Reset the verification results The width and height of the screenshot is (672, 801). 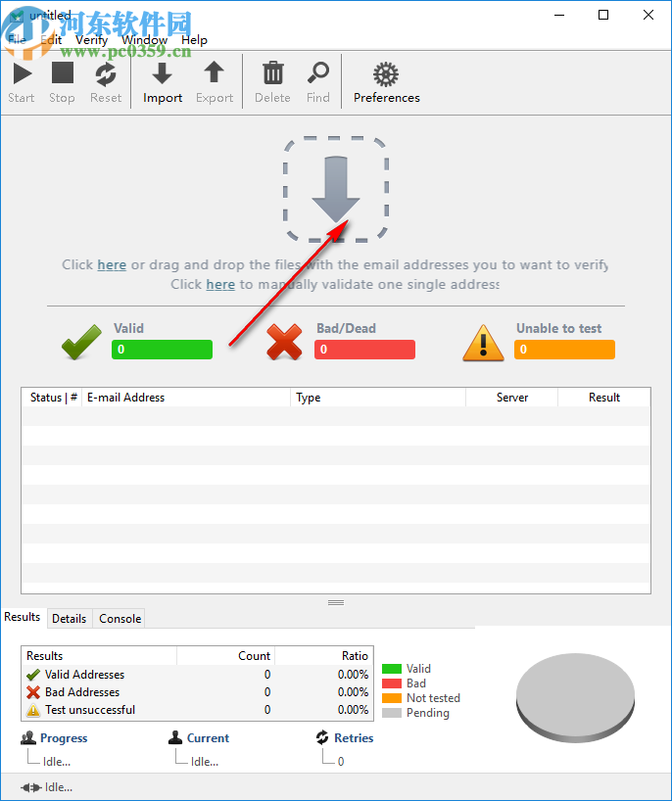coord(106,82)
